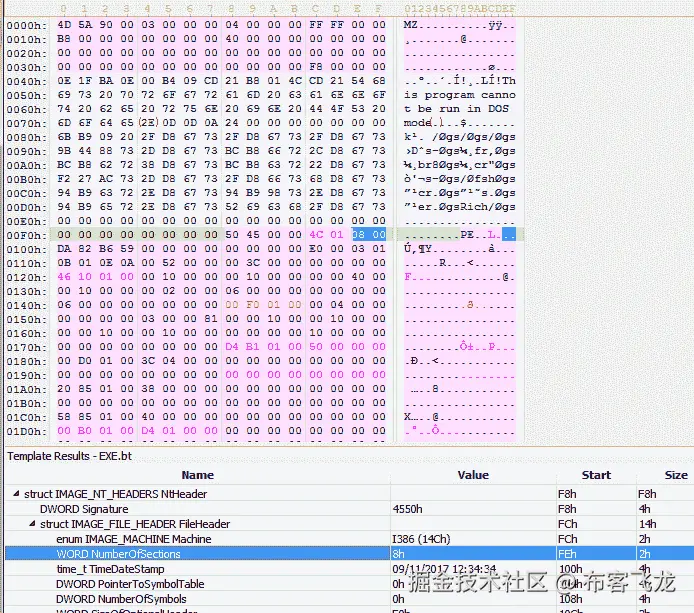Click the 00F0h row address label
The image size is (694, 613).
[27, 235]
